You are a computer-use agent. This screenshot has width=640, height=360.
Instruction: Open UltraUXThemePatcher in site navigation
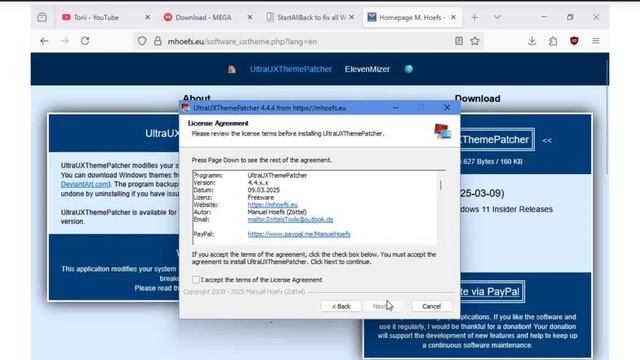click(291, 69)
